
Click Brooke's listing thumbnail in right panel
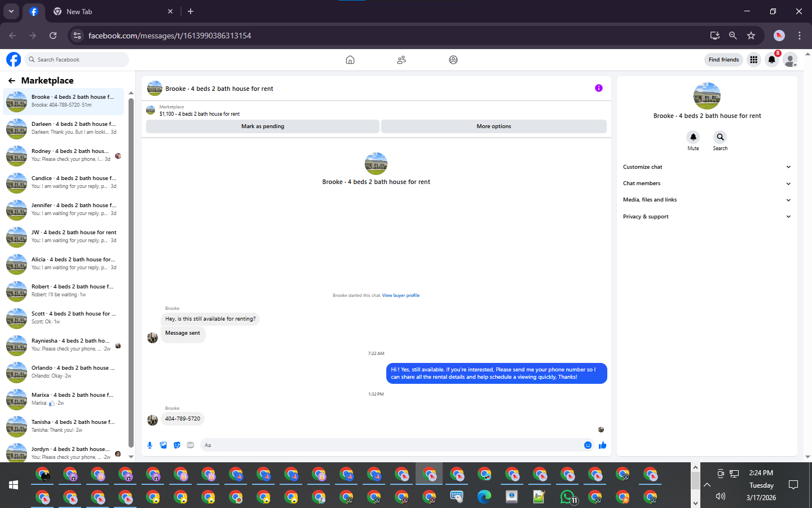pos(707,96)
